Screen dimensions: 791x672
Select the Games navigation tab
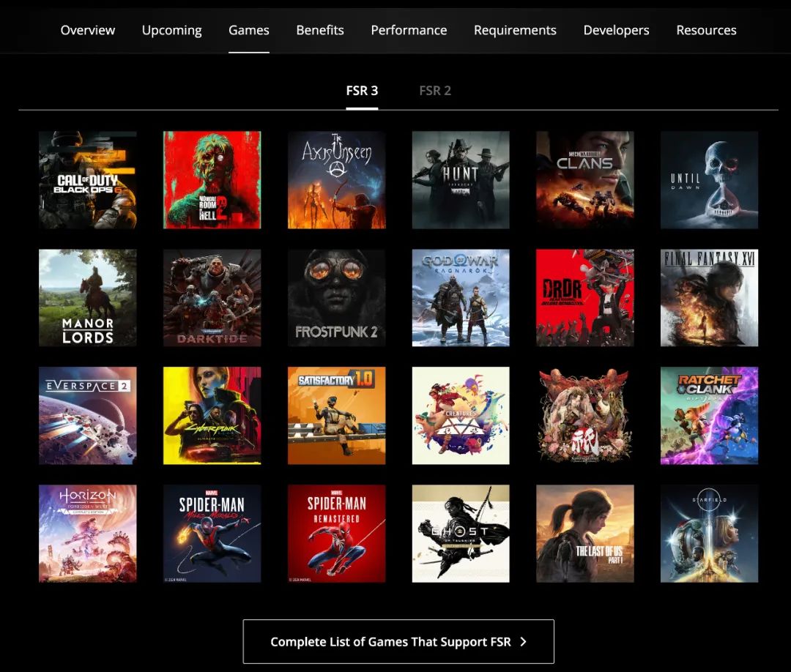(x=249, y=30)
